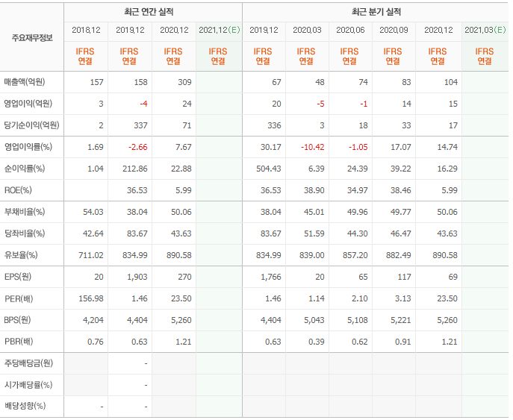
Task: Click the annual 2021.12(E) column header
Action: click(220, 30)
